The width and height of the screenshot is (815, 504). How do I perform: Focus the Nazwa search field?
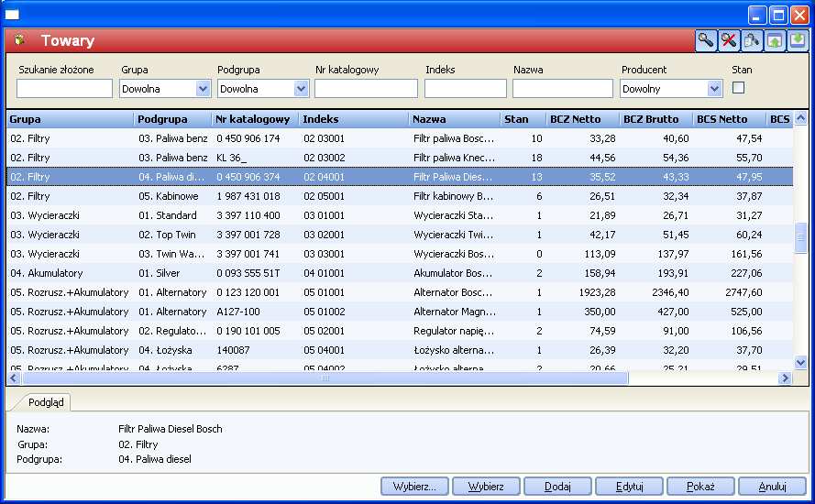562,88
